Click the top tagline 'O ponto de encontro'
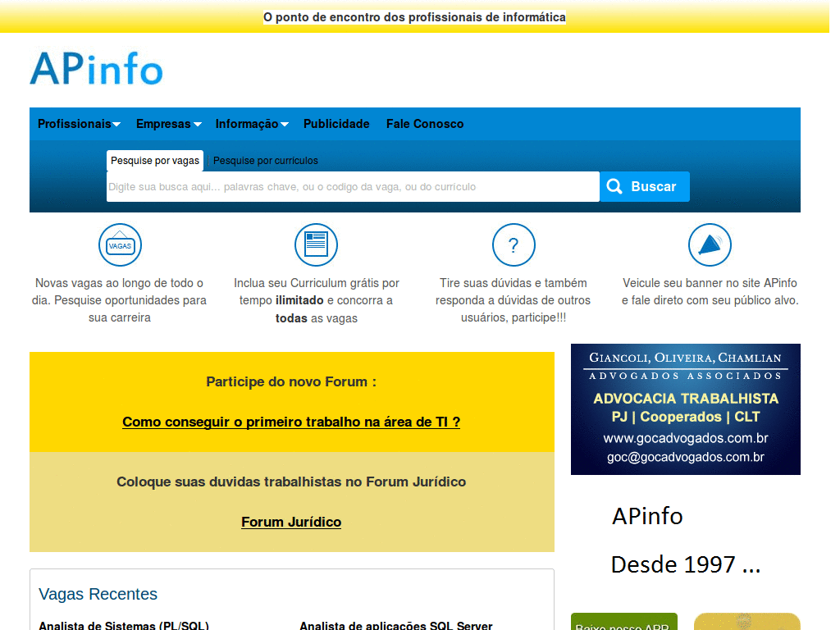Image resolution: width=840 pixels, height=630 pixels. pyautogui.click(x=414, y=17)
